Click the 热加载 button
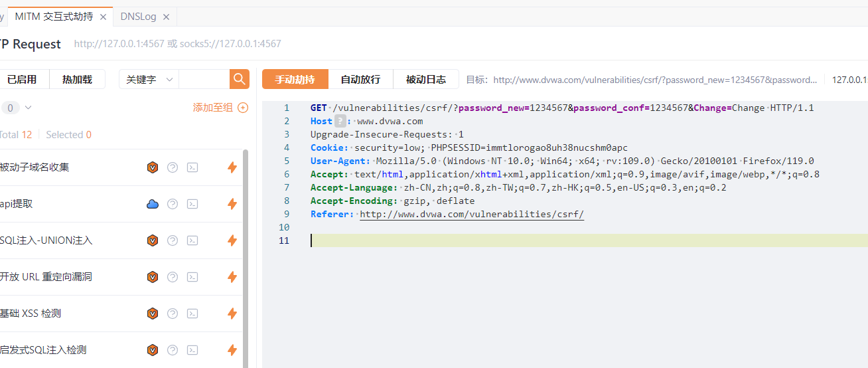 (77, 79)
